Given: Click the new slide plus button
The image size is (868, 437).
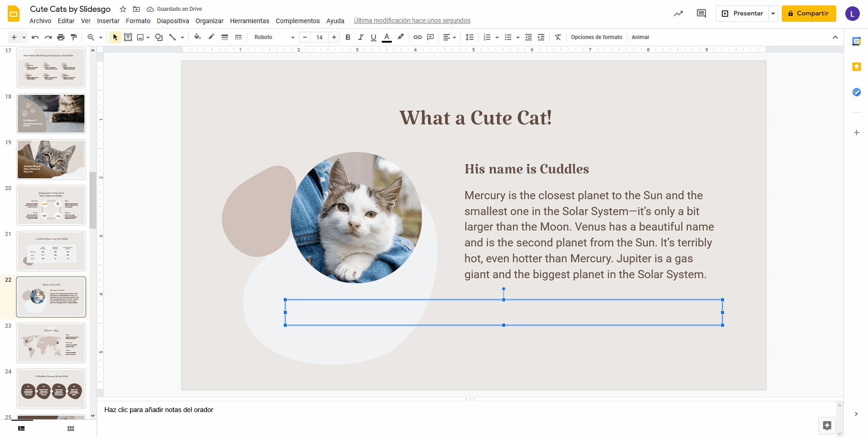Looking at the screenshot, I should tap(14, 37).
